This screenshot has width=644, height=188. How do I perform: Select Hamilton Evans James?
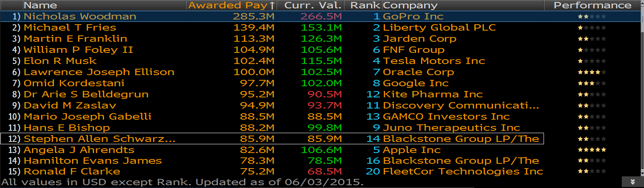[x=93, y=161]
